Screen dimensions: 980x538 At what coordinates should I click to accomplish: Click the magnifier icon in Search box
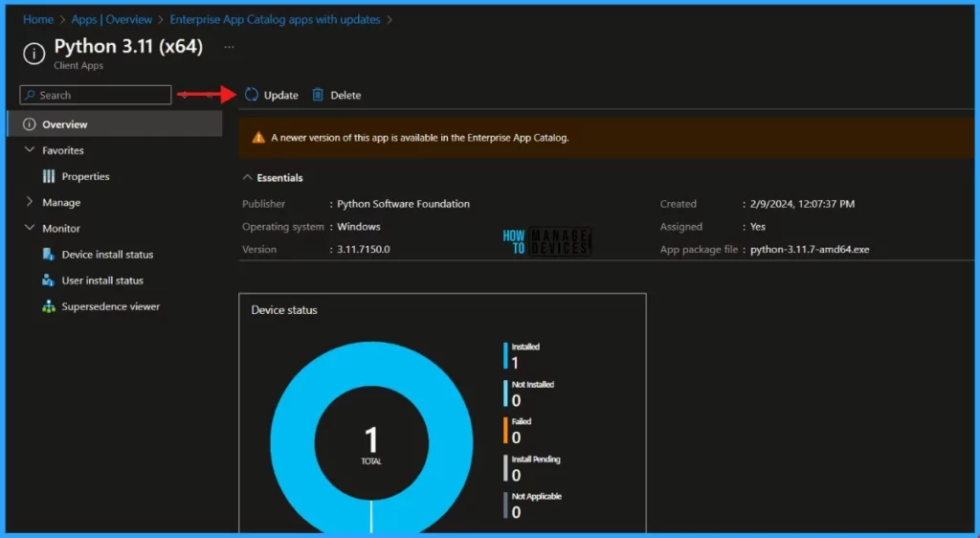coord(30,95)
